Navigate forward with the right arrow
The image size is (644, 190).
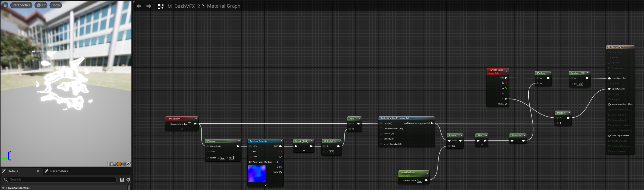(149, 6)
